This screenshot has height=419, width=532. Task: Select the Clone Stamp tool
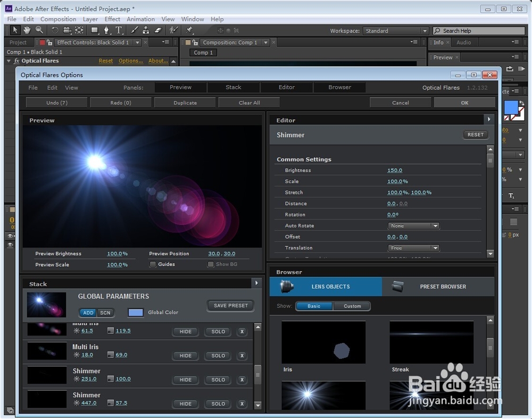click(x=146, y=30)
